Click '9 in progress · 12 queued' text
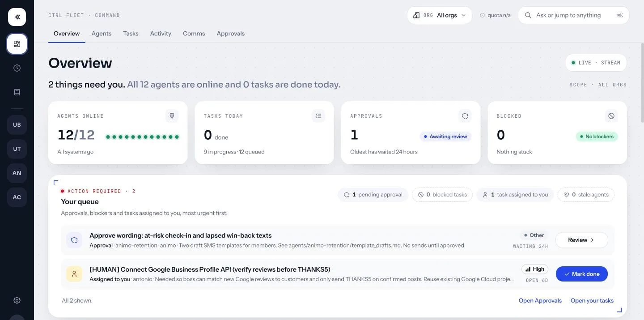 (x=234, y=152)
